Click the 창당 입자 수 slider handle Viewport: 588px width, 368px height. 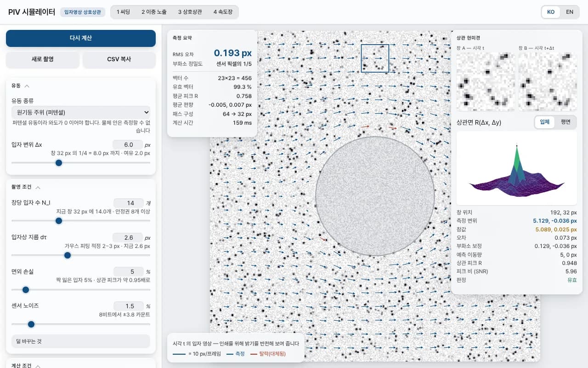(x=59, y=221)
